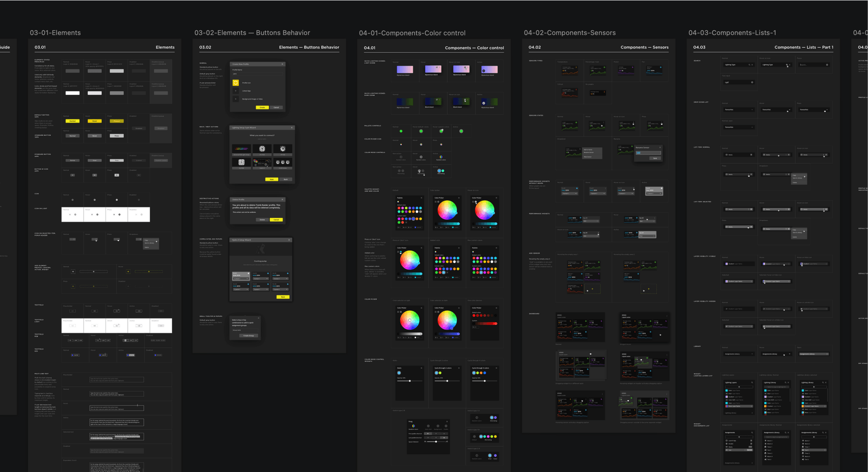Close the Create New Profile dialog
The height and width of the screenshot is (472, 868).
click(x=282, y=64)
